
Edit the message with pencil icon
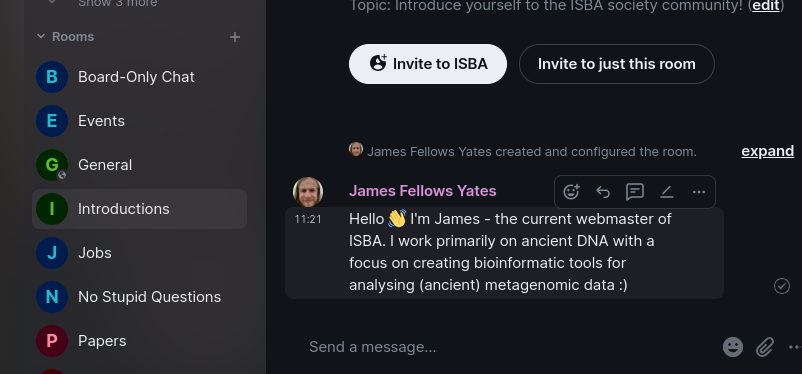click(x=666, y=192)
